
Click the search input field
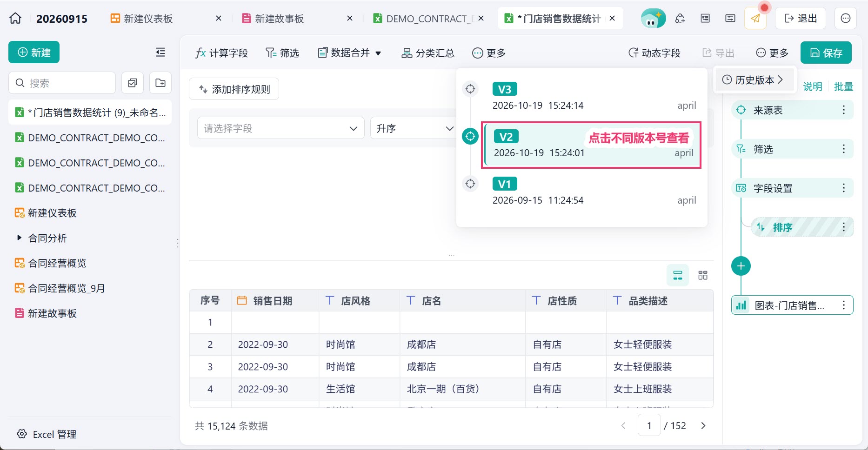62,83
